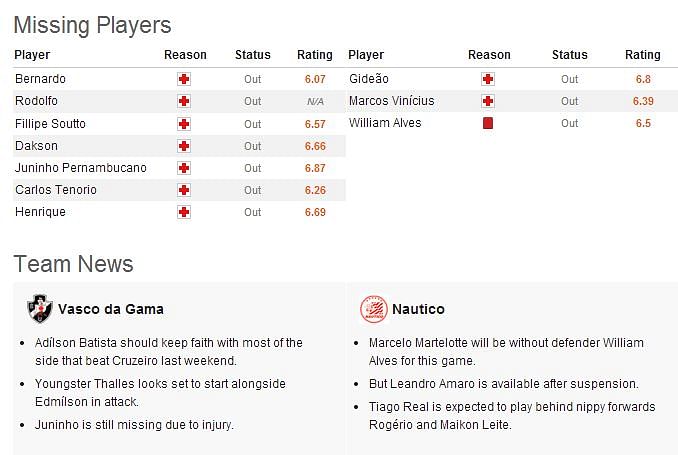The width and height of the screenshot is (678, 455).
Task: Click Reason header in Vasco table
Action: coord(185,55)
